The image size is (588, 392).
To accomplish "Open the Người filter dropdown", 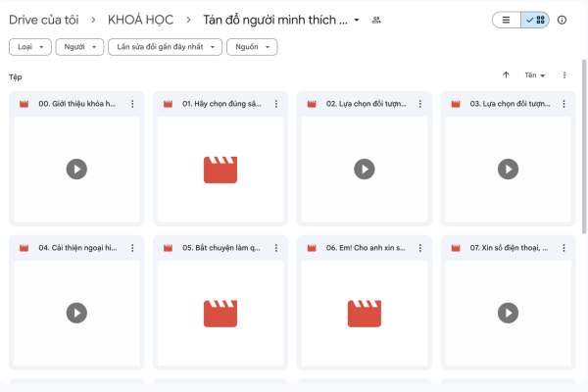I will 79,47.
